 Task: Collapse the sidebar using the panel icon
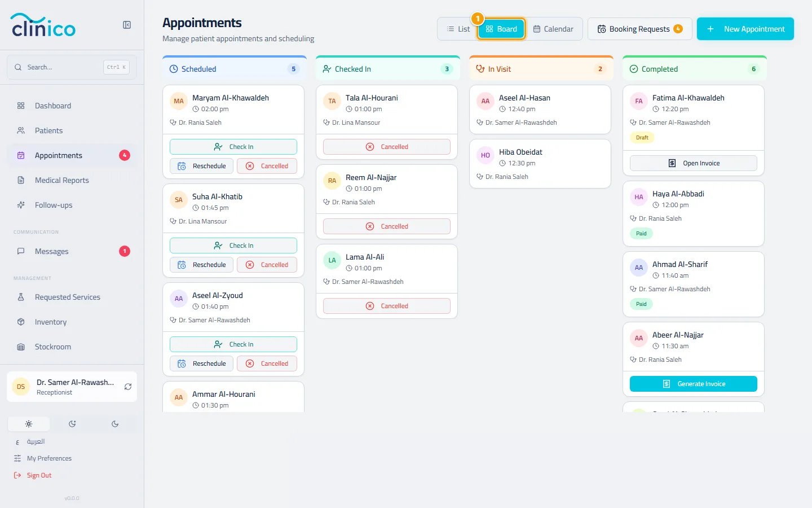coord(127,25)
